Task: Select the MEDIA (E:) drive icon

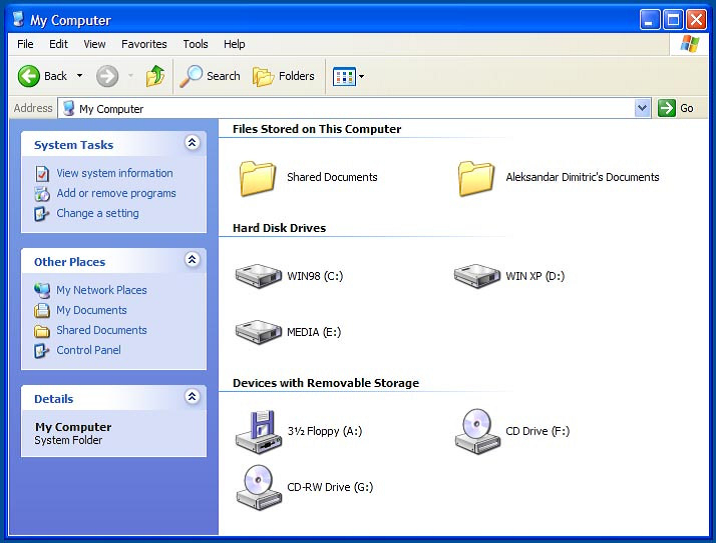Action: [x=258, y=332]
